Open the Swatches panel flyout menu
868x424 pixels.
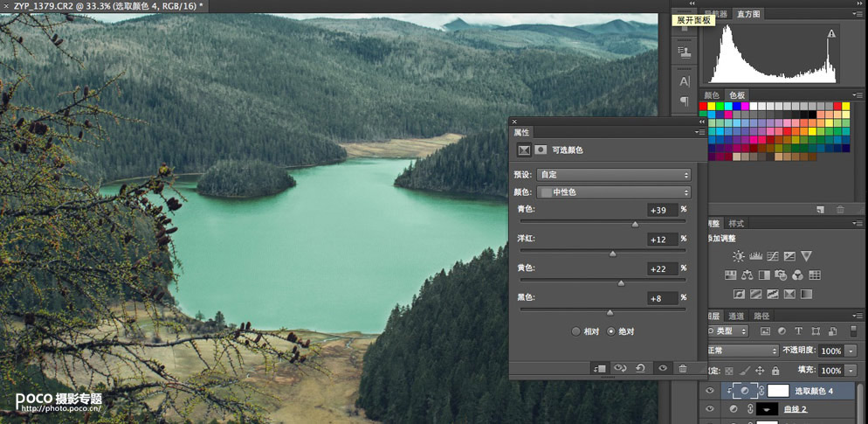point(858,95)
